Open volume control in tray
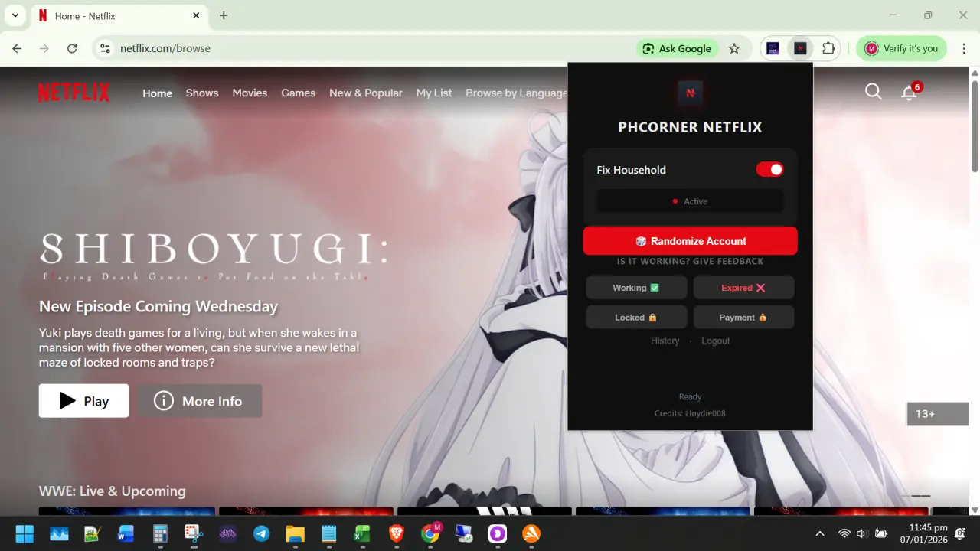Screen dimensions: 980x551 click(x=861, y=533)
